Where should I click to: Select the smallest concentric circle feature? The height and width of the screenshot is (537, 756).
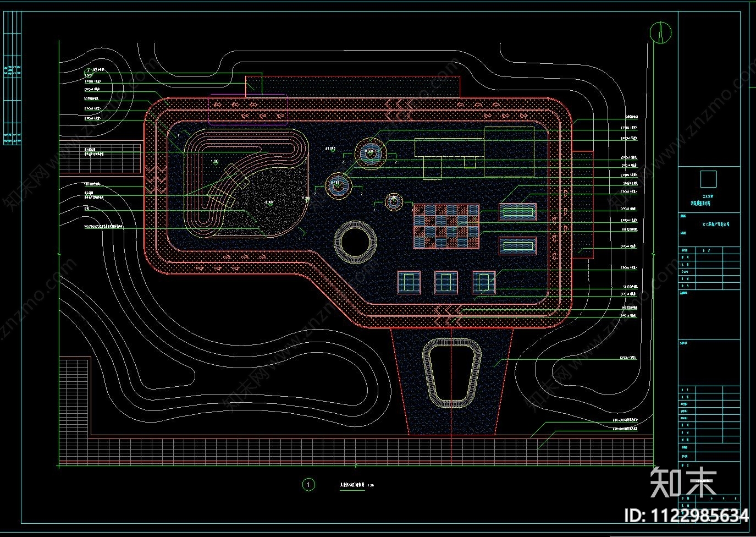[394, 201]
